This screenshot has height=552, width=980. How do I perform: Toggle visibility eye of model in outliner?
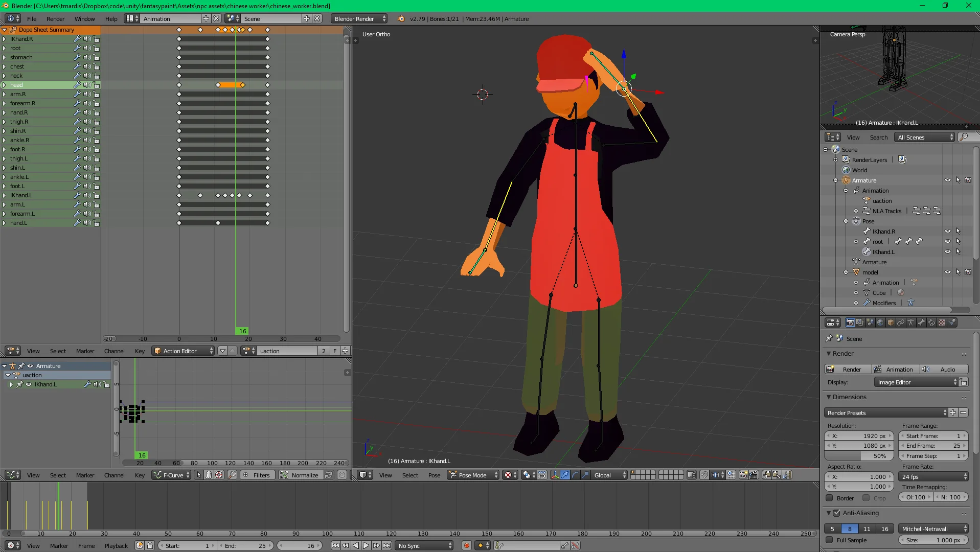(x=947, y=272)
